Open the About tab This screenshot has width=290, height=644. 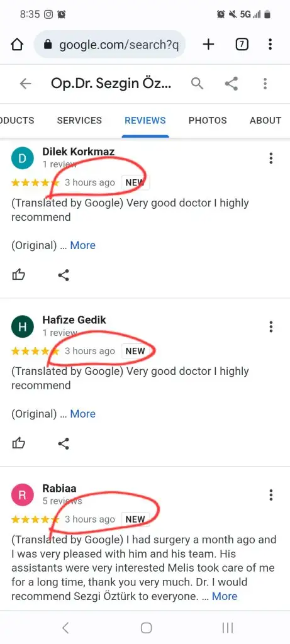[x=265, y=120]
